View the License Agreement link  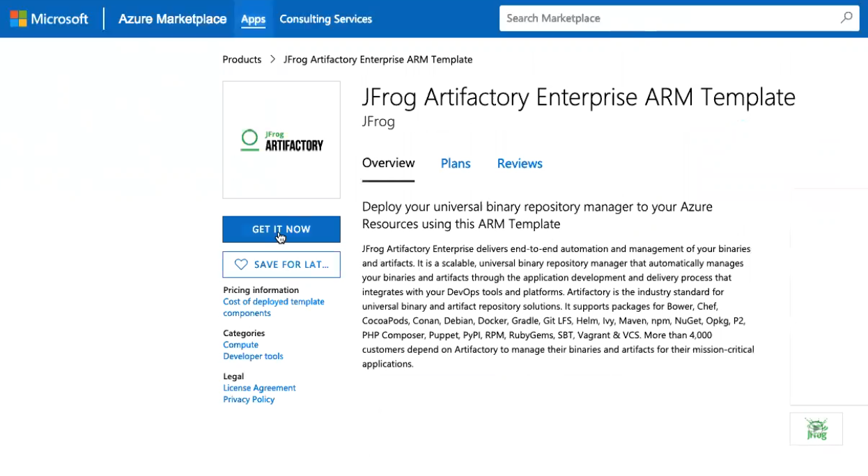[x=259, y=388]
